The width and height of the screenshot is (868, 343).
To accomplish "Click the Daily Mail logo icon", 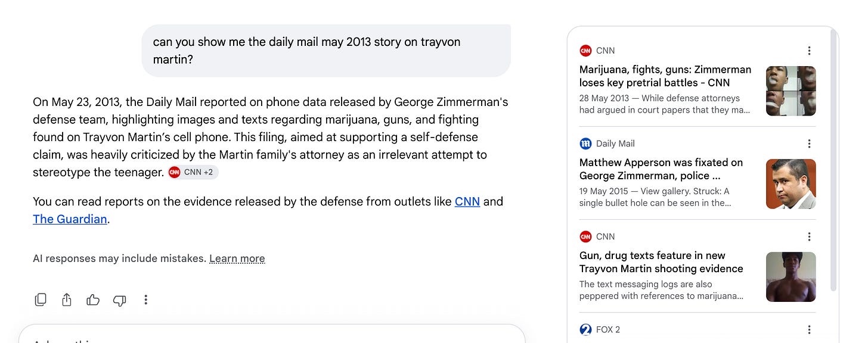I will tap(585, 144).
